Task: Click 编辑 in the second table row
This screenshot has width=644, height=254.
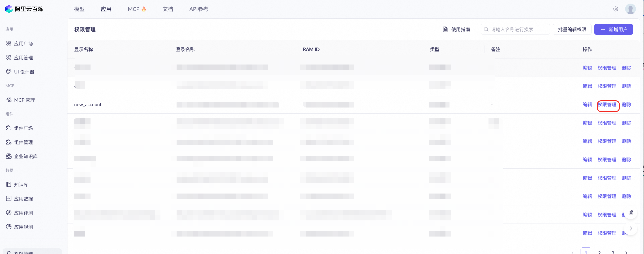Action: 587,86
